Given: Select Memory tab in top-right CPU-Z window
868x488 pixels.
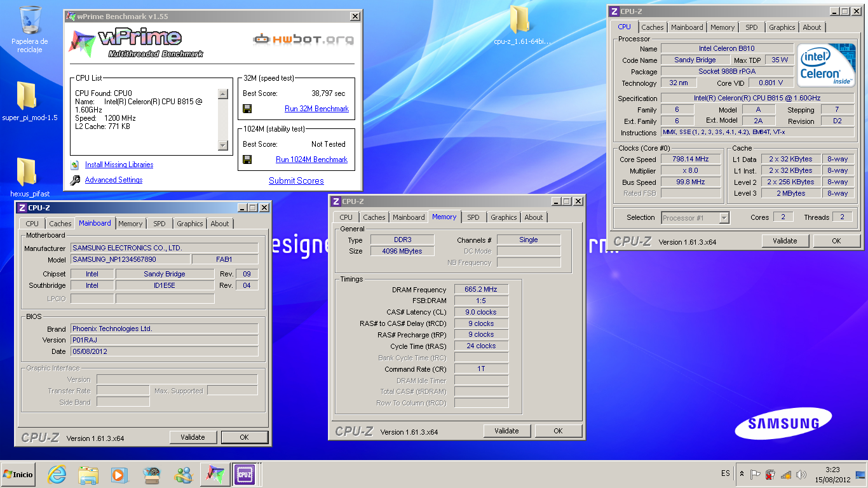Looking at the screenshot, I should [x=722, y=27].
